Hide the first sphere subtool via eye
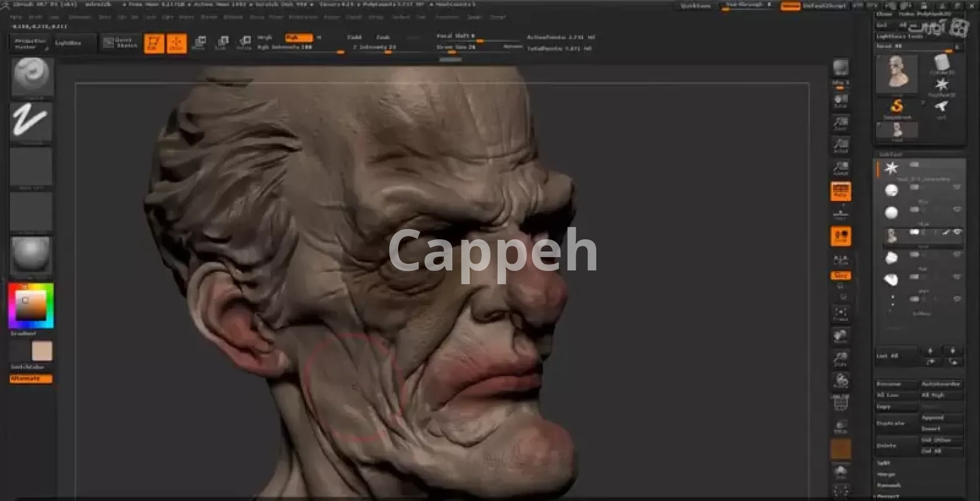 coord(957,188)
